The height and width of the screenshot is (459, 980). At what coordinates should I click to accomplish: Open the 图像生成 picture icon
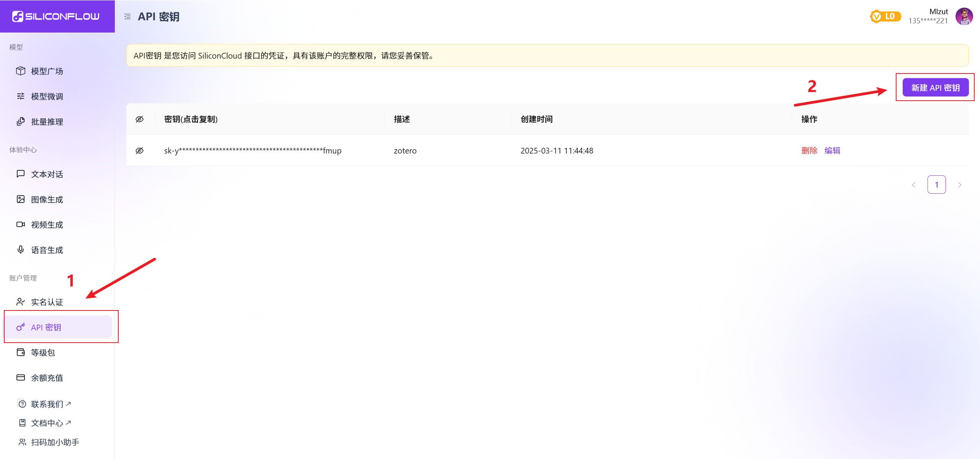(21, 199)
